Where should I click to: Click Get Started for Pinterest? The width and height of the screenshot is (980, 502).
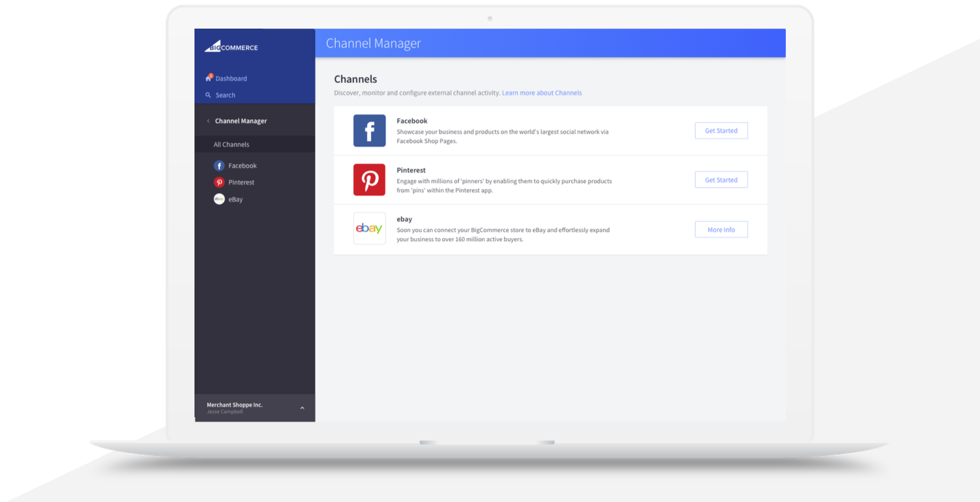[721, 180]
